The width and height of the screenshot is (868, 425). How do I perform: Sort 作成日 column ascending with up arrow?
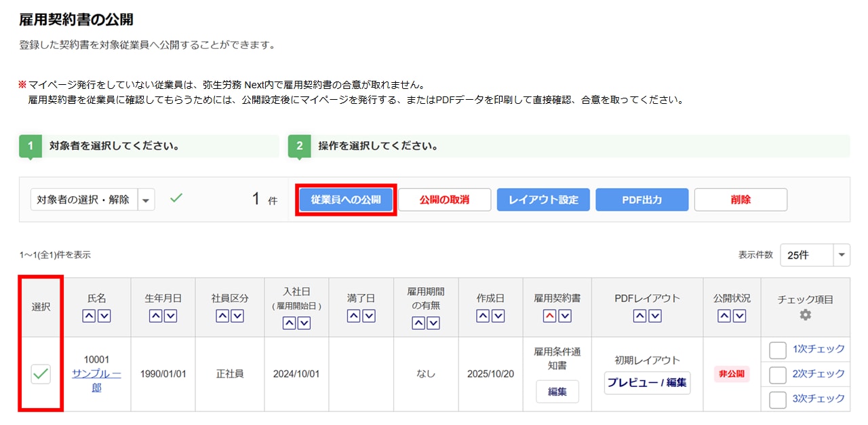(x=484, y=316)
